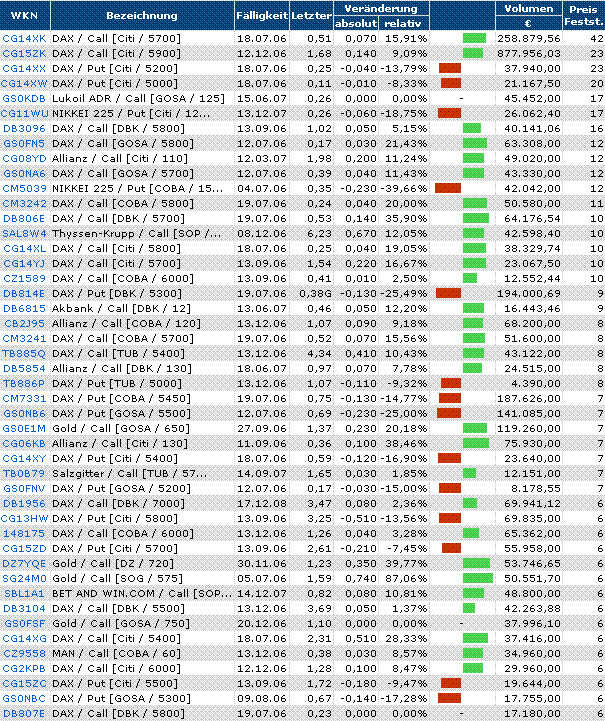Sort by the Letzter column header

pos(311,15)
